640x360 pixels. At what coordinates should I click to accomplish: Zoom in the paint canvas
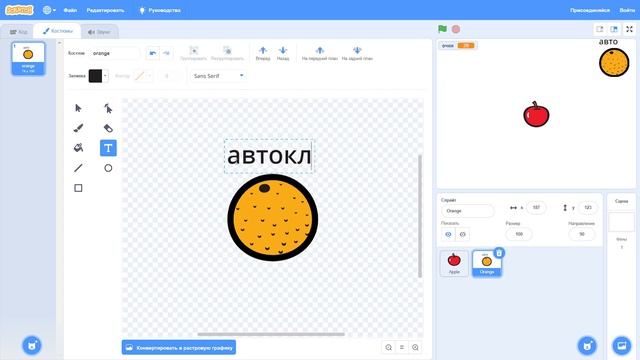[415, 347]
